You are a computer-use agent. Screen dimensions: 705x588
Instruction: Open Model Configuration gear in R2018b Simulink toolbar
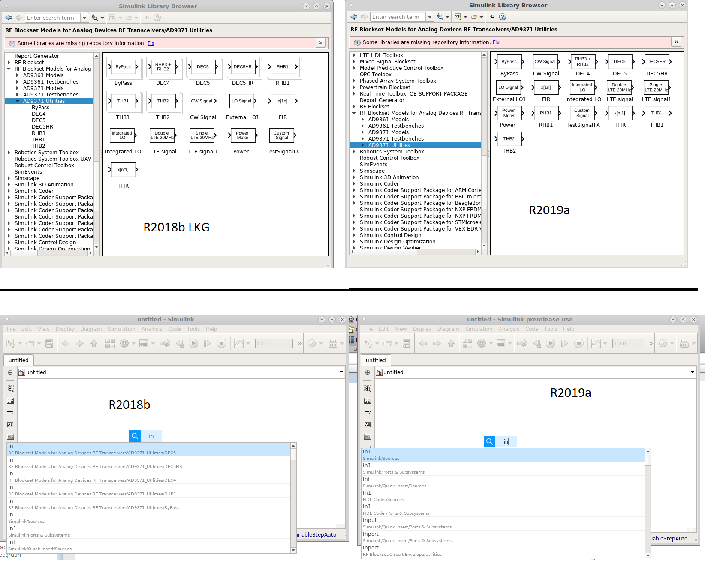[124, 343]
